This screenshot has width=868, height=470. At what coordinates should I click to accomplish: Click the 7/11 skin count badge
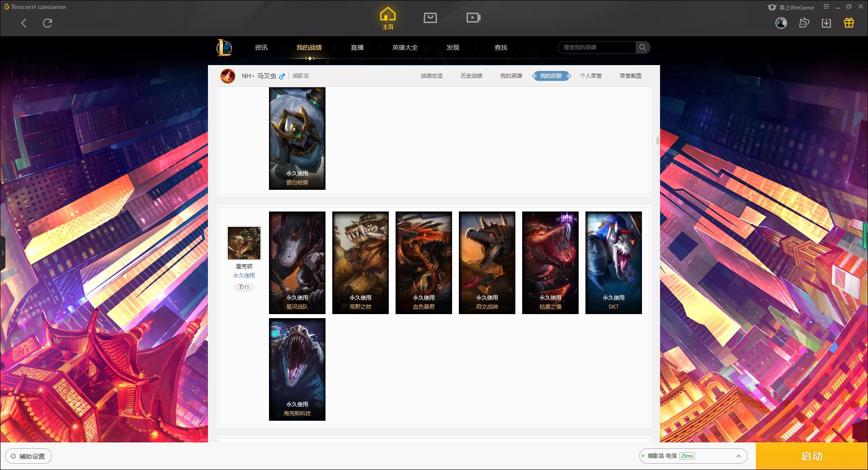tap(244, 287)
